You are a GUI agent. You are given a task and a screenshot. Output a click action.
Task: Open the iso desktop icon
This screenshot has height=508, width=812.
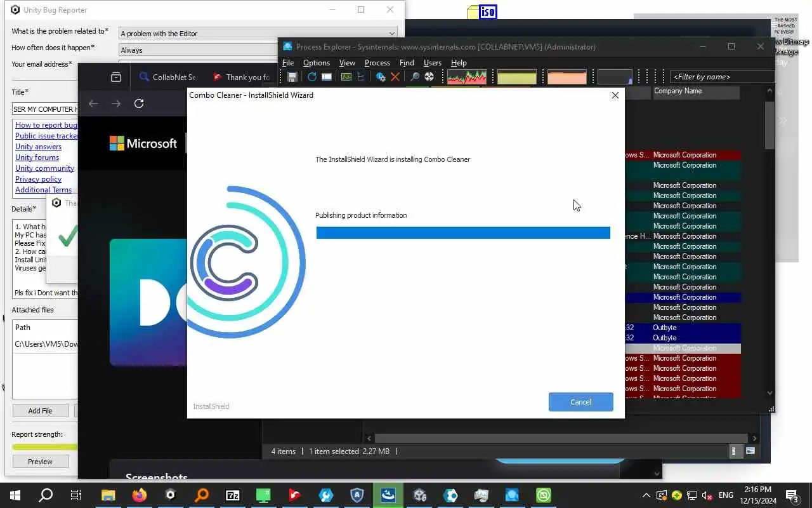(482, 11)
